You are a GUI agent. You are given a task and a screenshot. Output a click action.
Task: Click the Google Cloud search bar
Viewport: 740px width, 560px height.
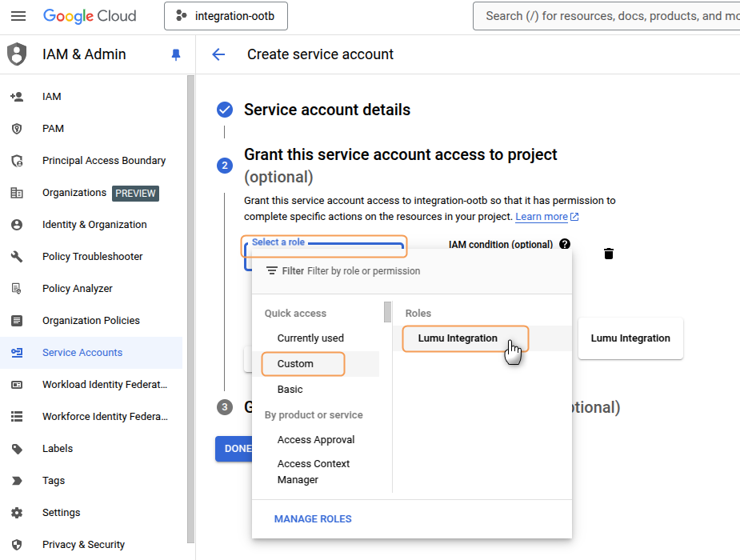(608, 16)
